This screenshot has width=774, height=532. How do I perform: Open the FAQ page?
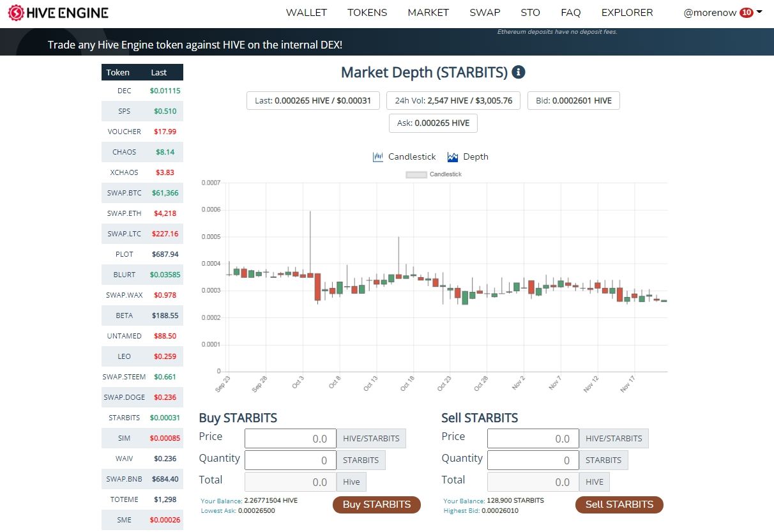571,13
